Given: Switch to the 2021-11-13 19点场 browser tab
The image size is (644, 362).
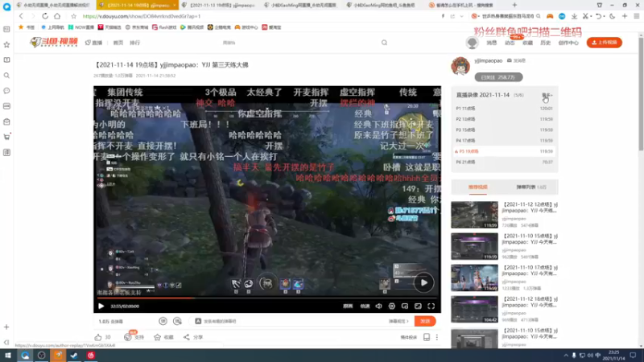Looking at the screenshot, I should pos(219,5).
